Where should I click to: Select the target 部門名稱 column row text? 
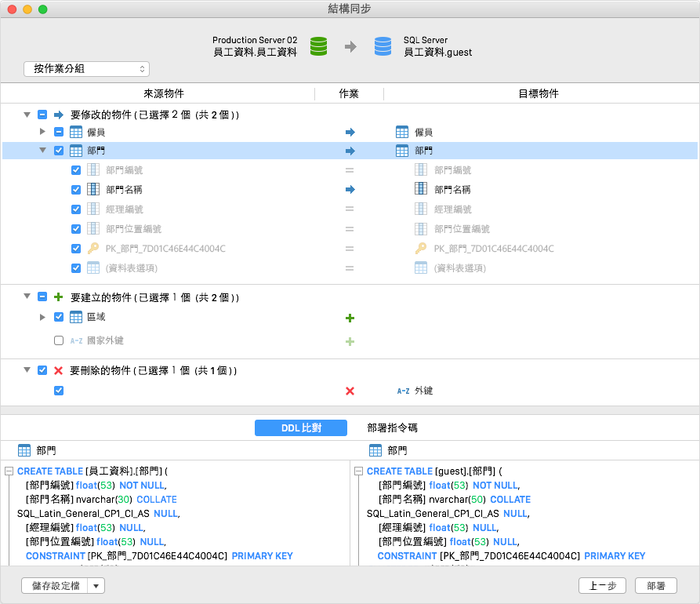[x=452, y=190]
